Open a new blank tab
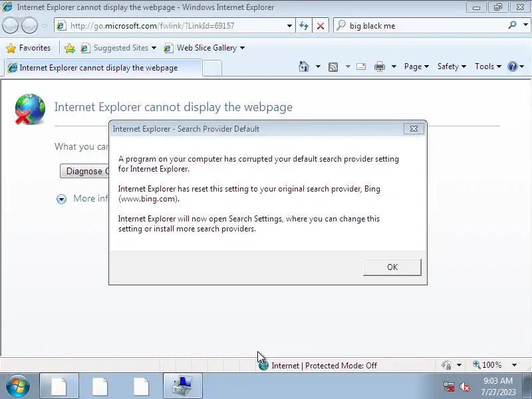Screen dimensions: 532x399 point(212,68)
